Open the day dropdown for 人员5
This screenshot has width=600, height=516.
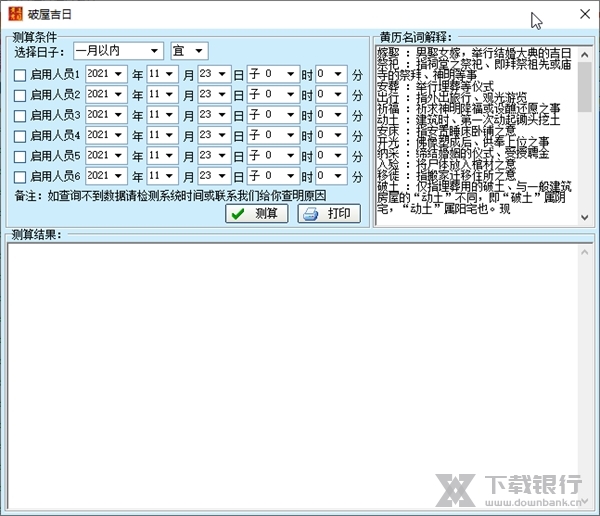click(x=214, y=155)
